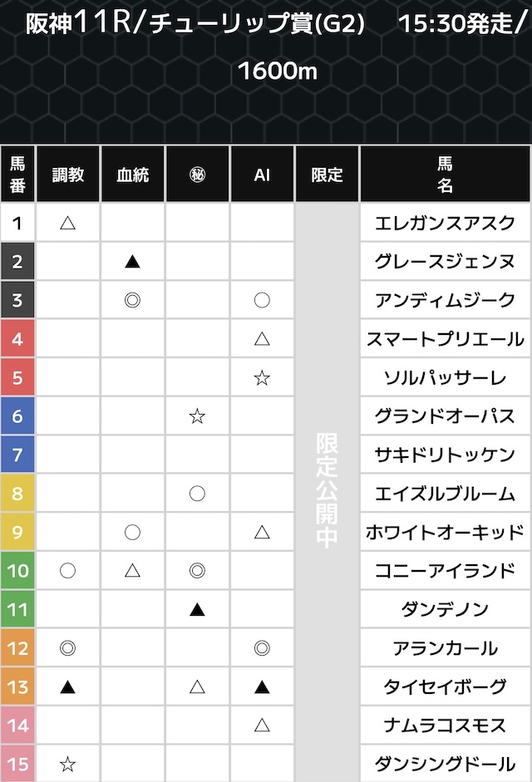532x782 pixels.
Task: Open horse name エレガンスアスク
Action: pos(445,223)
